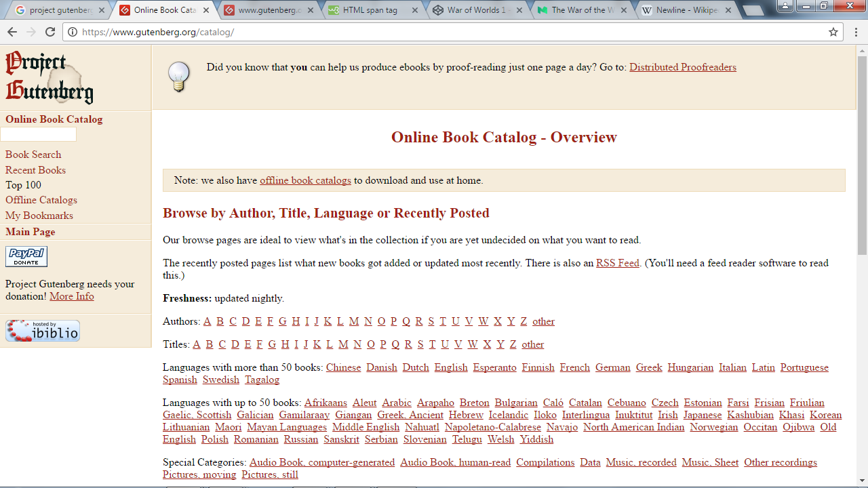Click the hosted by ibiblio badge

point(43,331)
